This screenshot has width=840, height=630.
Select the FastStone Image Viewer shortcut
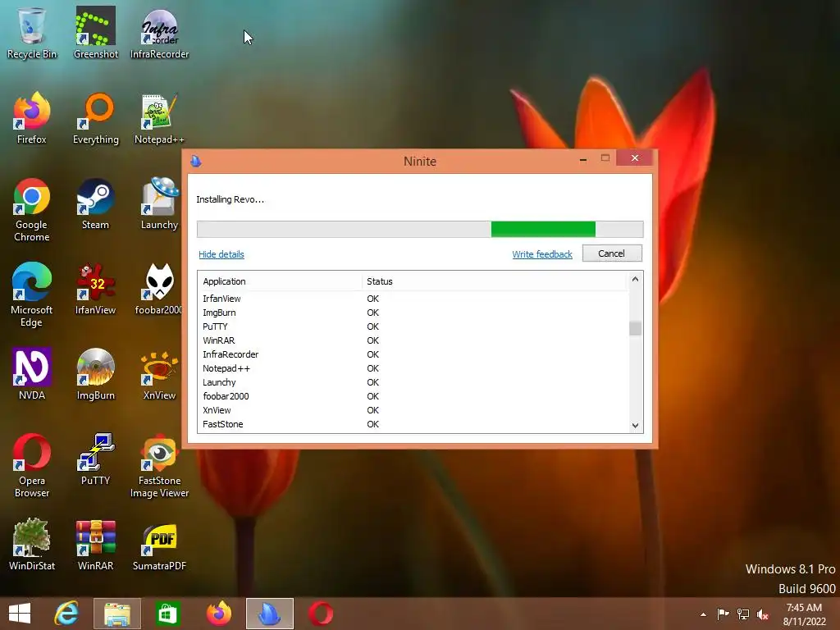(x=160, y=465)
